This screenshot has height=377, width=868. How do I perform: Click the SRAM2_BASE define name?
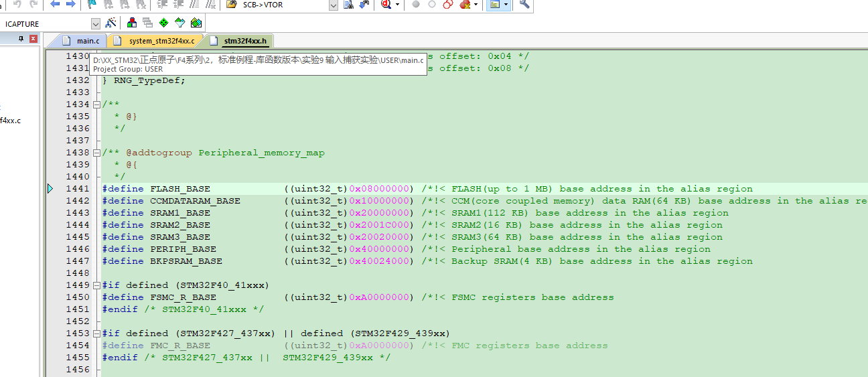tap(180, 225)
